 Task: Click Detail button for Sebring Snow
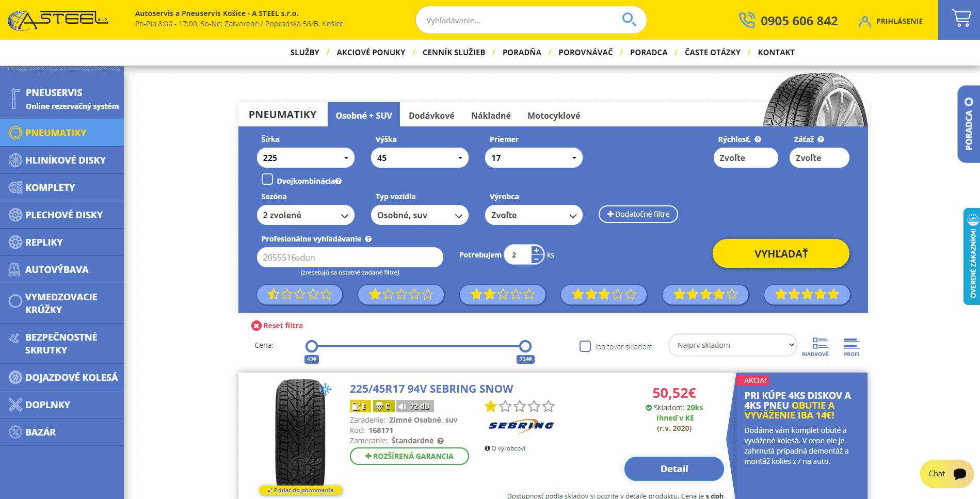coord(673,469)
